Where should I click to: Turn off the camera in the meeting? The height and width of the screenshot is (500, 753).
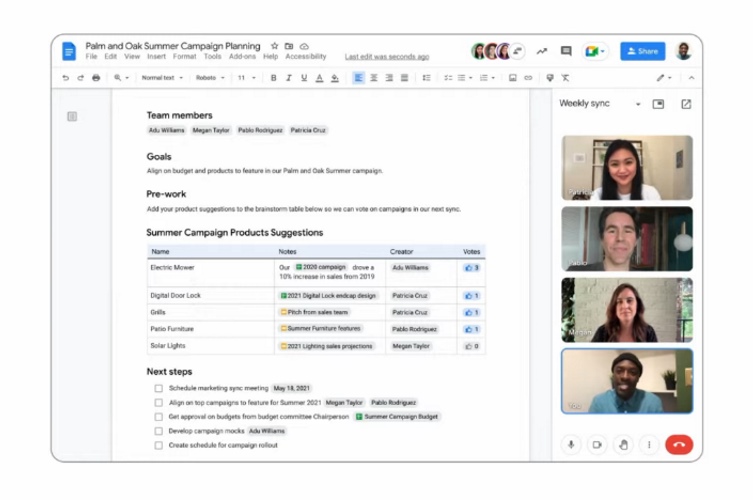pyautogui.click(x=597, y=445)
